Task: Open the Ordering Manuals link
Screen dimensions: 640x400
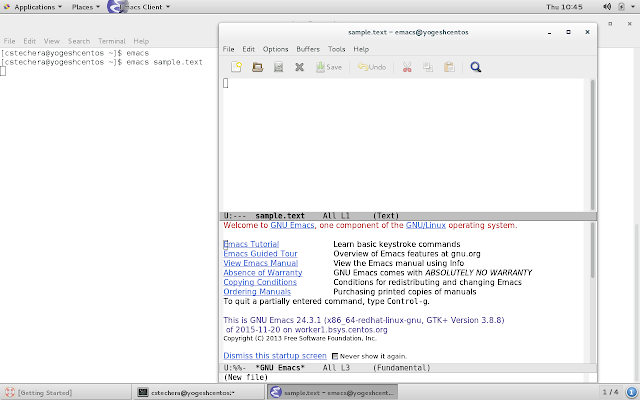Action: coord(257,292)
